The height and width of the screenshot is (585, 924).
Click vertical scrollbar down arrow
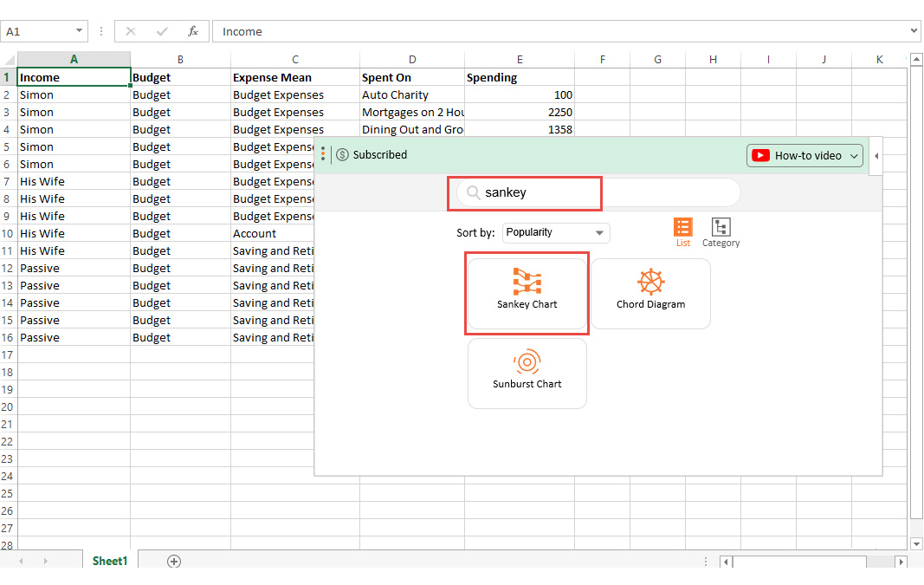click(915, 543)
